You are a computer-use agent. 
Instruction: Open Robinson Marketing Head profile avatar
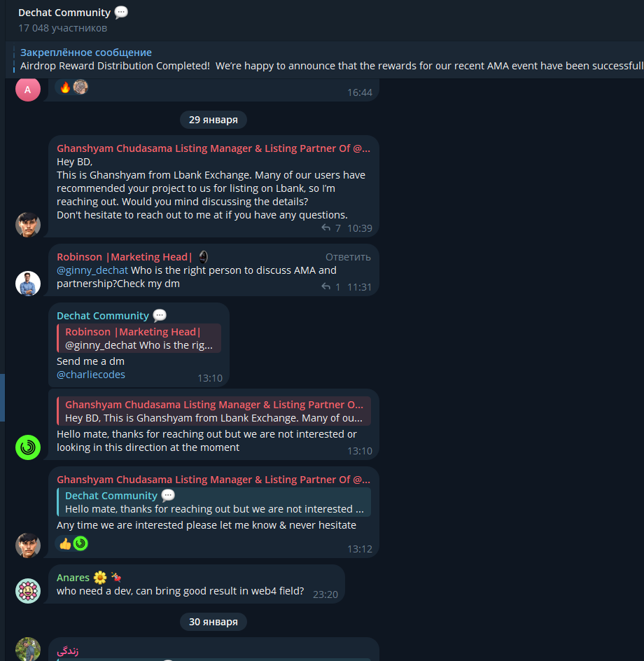click(28, 284)
